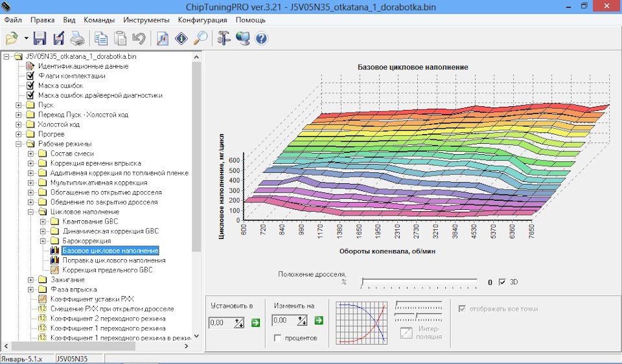Open the 'Конфигурация' menu
Image resolution: width=622 pixels, height=364 pixels.
203,20
